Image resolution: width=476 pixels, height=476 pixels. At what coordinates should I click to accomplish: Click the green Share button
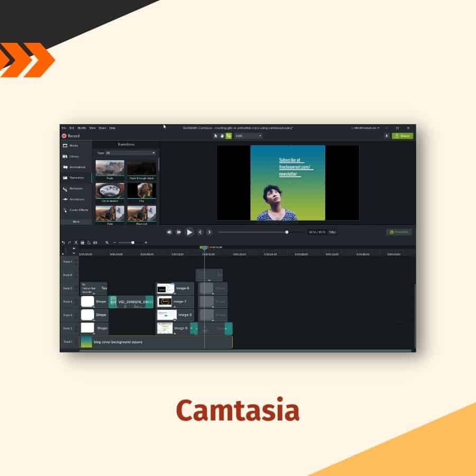[402, 136]
